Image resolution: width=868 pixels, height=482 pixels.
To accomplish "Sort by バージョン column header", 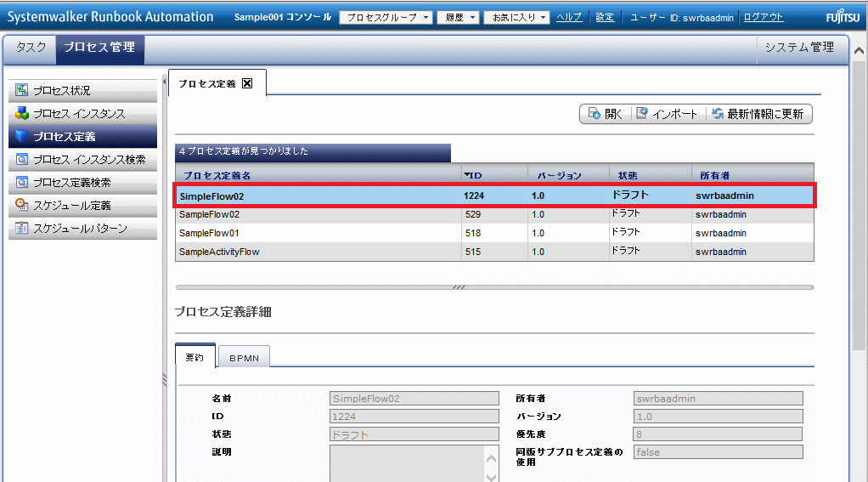I will (x=559, y=176).
